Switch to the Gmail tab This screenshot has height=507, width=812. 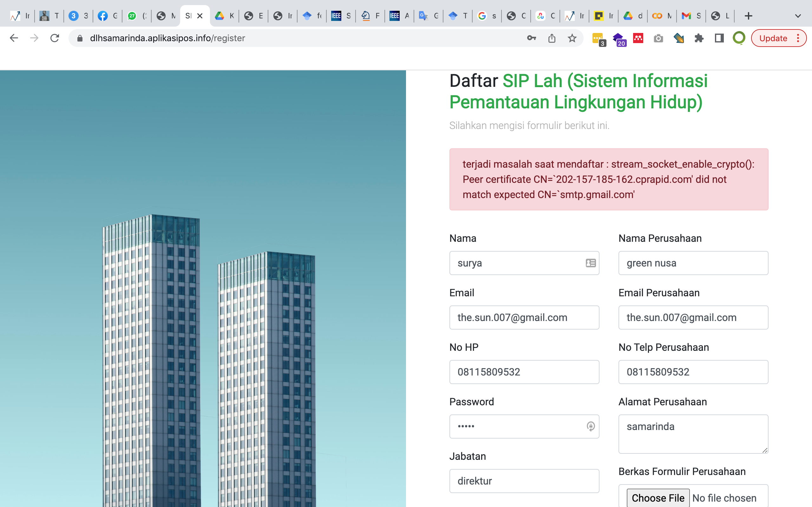(x=691, y=16)
